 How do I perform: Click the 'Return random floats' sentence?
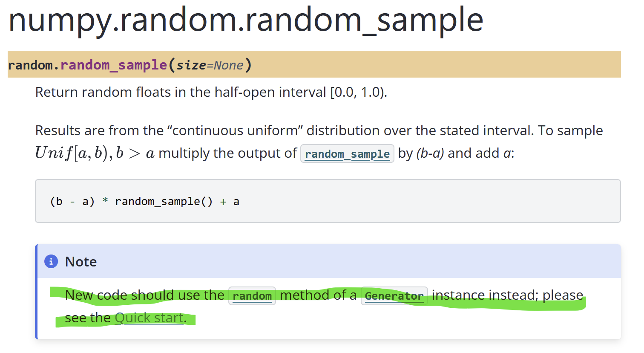211,92
